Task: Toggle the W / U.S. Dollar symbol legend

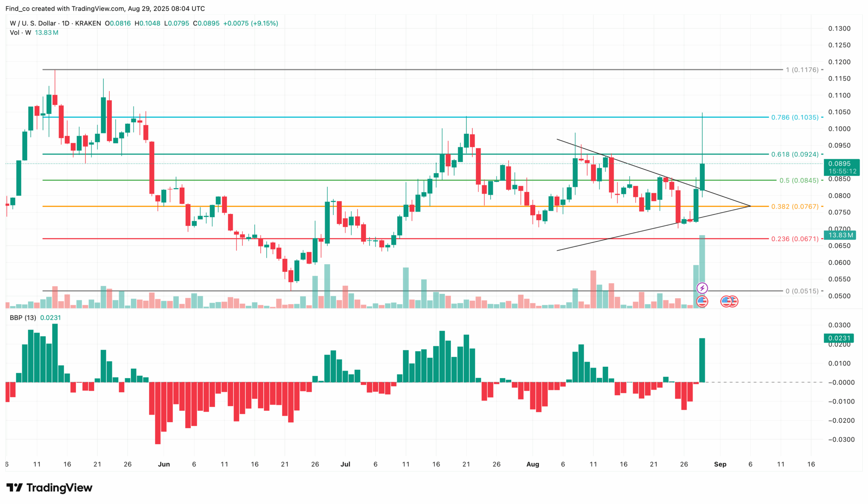Action: (x=34, y=23)
